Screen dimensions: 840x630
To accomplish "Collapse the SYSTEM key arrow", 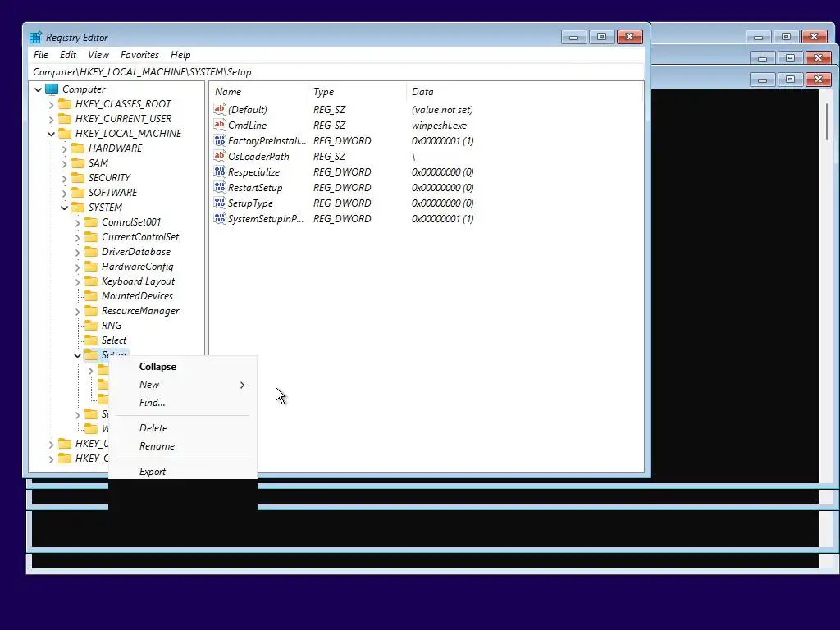I will 65,208.
